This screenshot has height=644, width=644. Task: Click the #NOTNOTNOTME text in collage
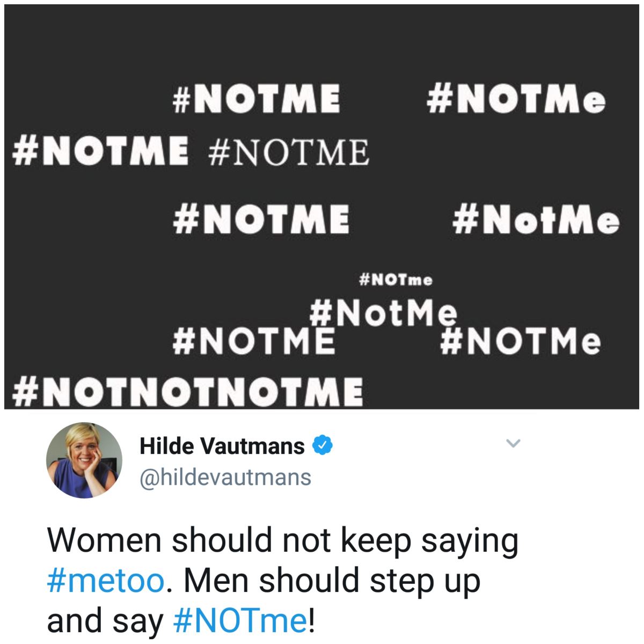187,391
